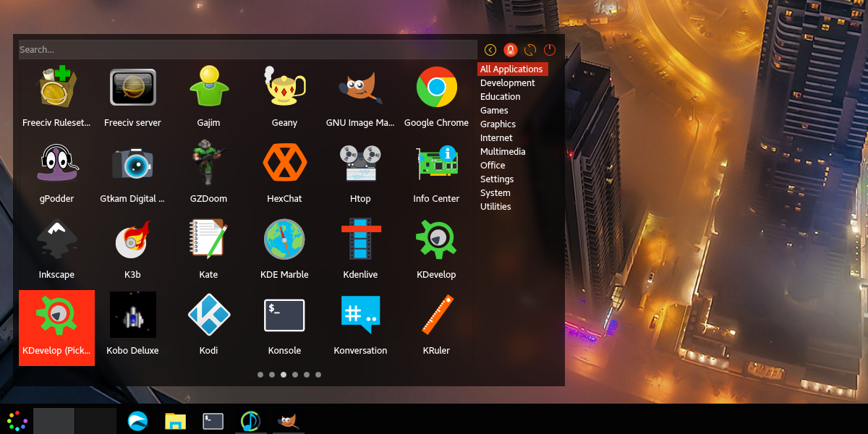The image size is (868, 434).
Task: Restart the session via the circular arrows
Action: [529, 49]
